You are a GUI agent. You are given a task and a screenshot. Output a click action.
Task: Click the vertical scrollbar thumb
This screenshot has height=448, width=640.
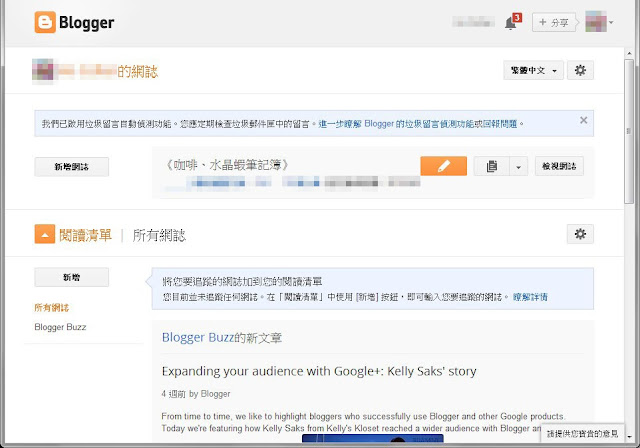pyautogui.click(x=629, y=131)
